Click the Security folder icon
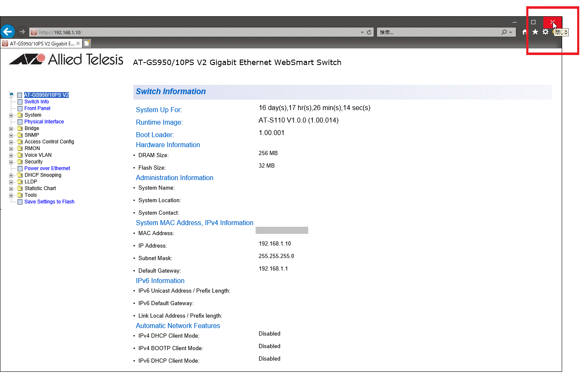Viewport: 588px width, 376px height. pos(20,162)
